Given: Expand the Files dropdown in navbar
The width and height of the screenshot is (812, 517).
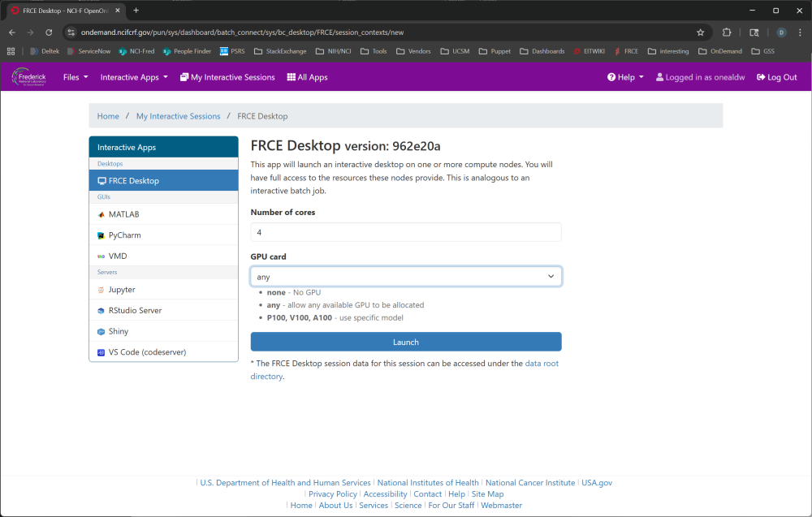Looking at the screenshot, I should (x=76, y=77).
